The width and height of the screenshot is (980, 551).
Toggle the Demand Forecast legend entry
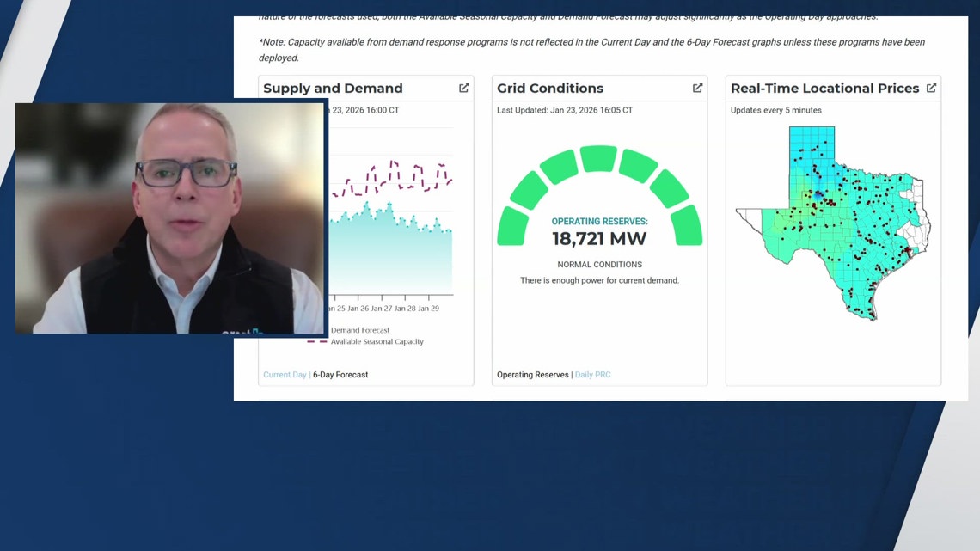(361, 329)
